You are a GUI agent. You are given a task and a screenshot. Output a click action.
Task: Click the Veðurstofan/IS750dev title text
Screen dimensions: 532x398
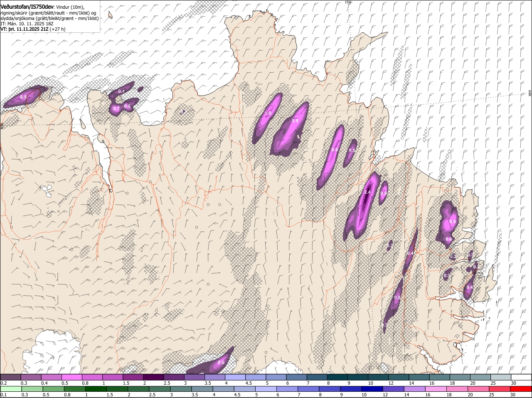point(27,7)
